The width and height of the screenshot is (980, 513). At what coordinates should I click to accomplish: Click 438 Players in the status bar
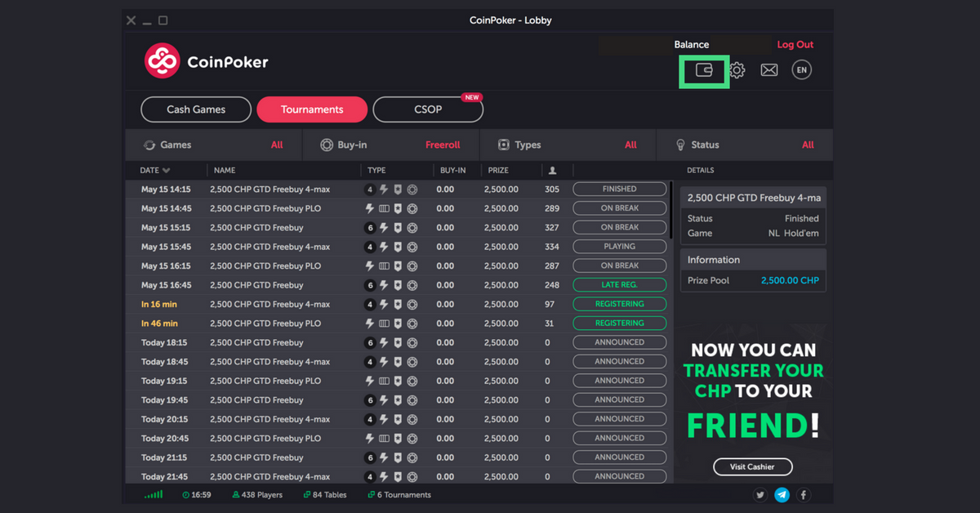tap(257, 495)
